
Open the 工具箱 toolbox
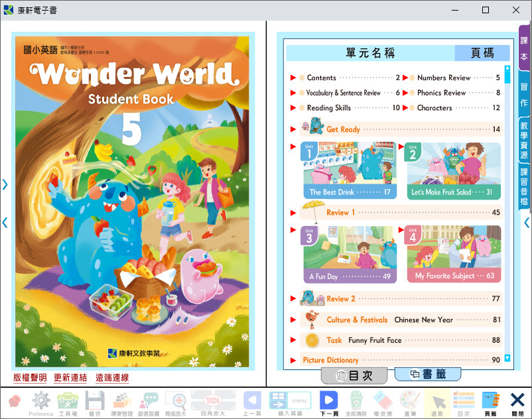(68, 402)
